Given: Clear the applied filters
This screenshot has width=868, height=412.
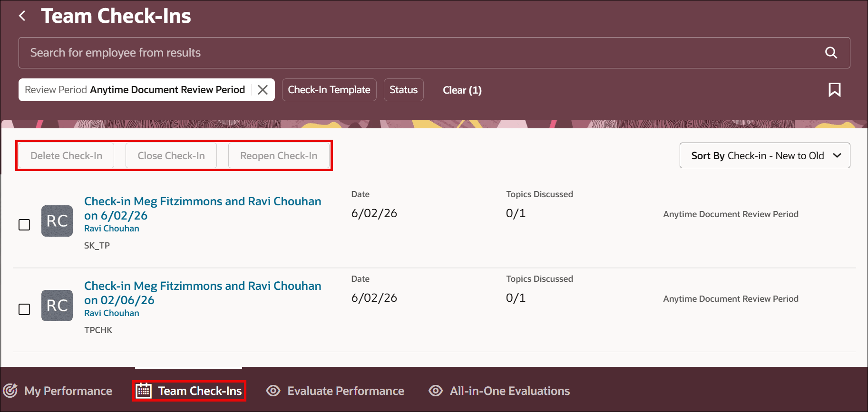Looking at the screenshot, I should coord(462,90).
